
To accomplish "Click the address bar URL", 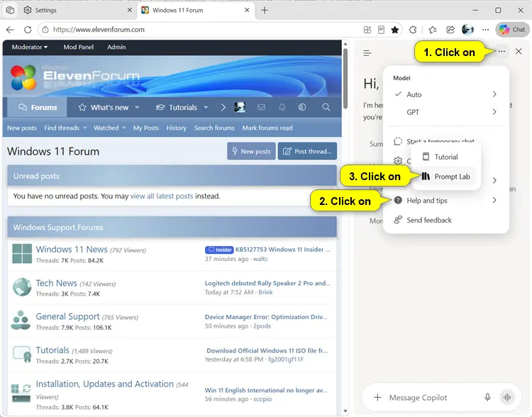I will point(99,30).
